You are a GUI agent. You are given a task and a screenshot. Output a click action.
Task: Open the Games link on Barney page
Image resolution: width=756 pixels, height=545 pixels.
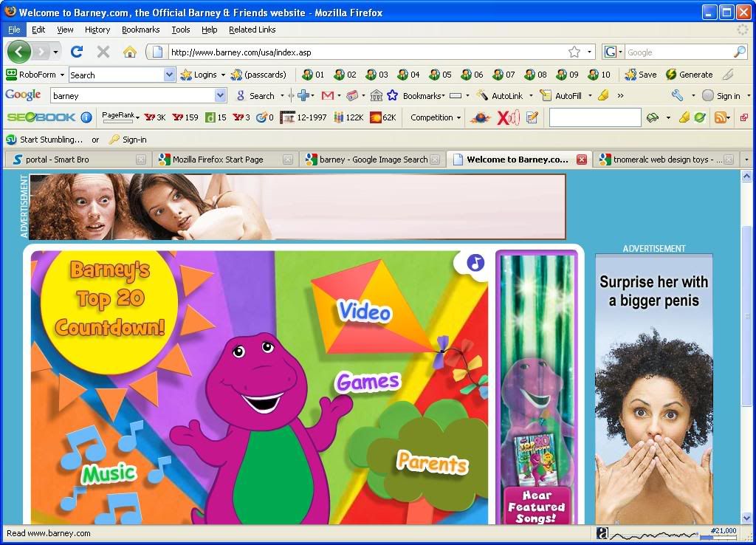pyautogui.click(x=368, y=382)
